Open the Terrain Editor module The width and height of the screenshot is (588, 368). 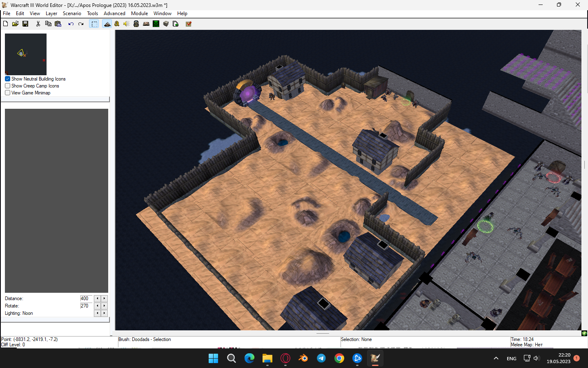107,24
